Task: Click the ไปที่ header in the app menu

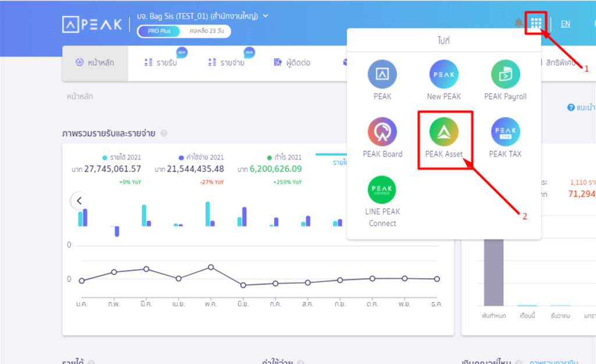Action: [x=444, y=40]
